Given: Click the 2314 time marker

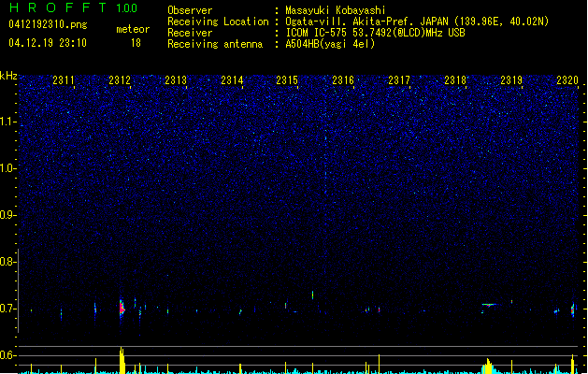Looking at the screenshot, I should click(232, 80).
